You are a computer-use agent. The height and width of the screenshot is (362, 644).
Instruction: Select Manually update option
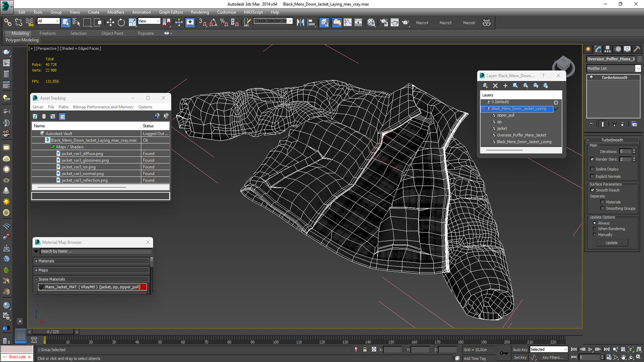click(594, 235)
